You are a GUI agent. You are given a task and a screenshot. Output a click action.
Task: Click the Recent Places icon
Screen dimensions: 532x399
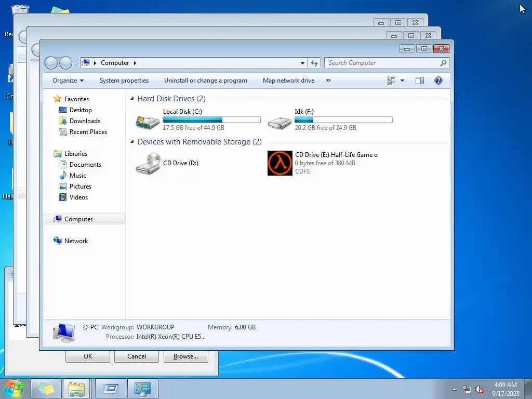(63, 131)
